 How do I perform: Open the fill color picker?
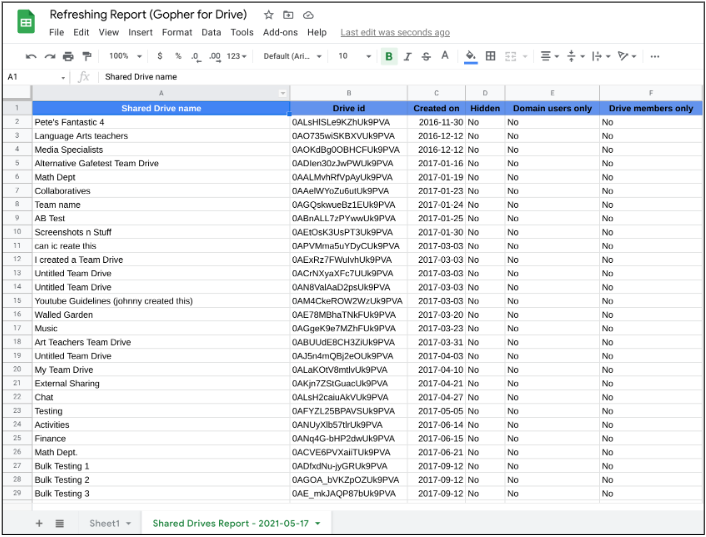(471, 57)
